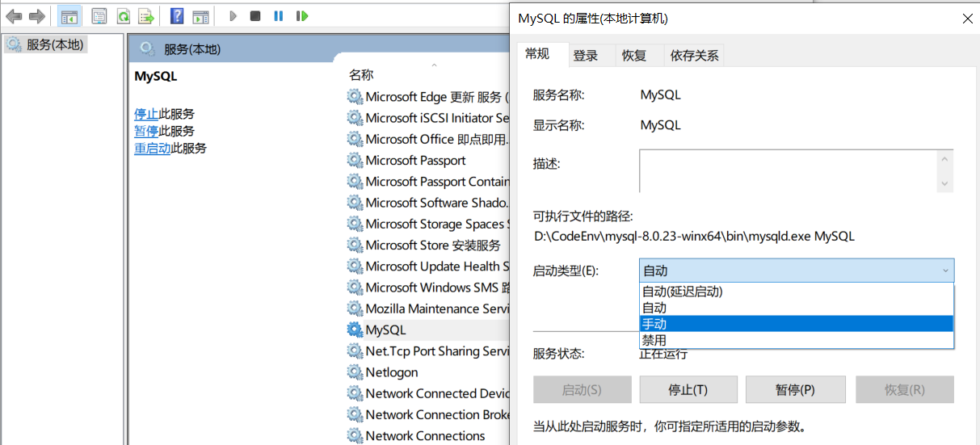Click the Refresh toolbar icon
The image size is (980, 445).
[x=123, y=16]
